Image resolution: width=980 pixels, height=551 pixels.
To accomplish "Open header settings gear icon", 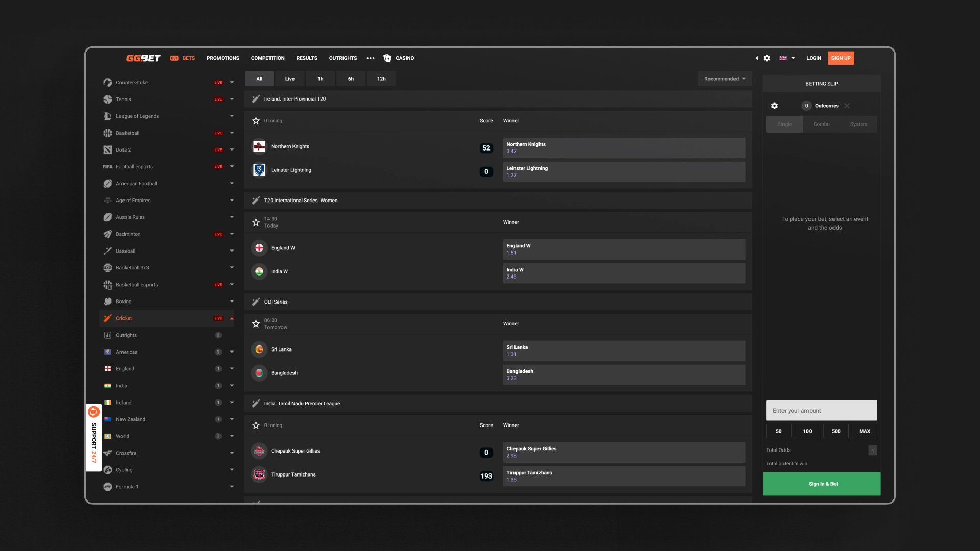I will pyautogui.click(x=767, y=58).
